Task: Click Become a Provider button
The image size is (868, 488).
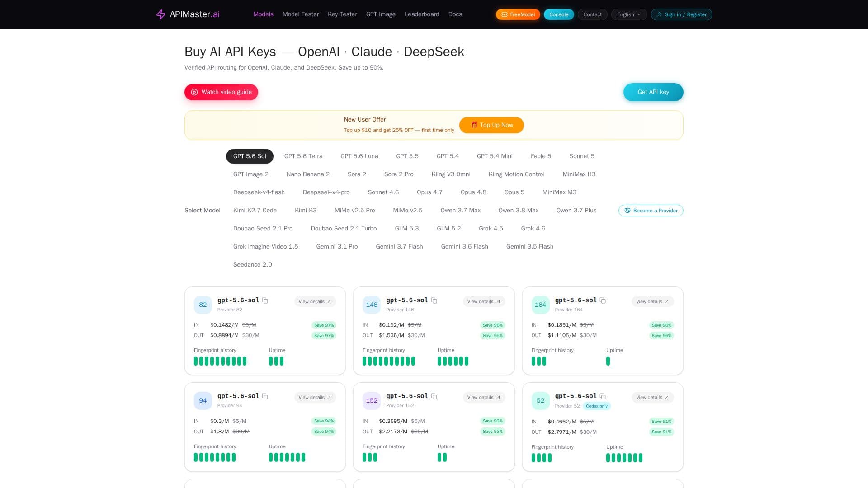Action: (651, 211)
